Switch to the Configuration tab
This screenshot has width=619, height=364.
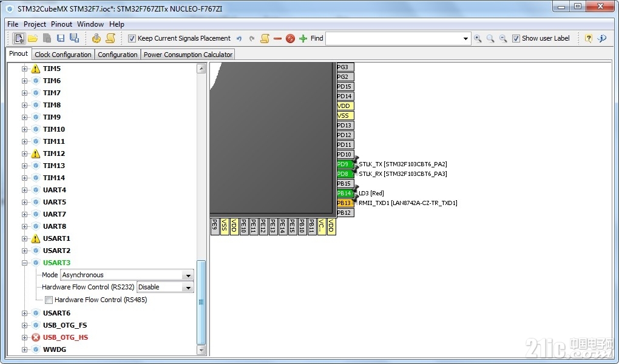(118, 55)
